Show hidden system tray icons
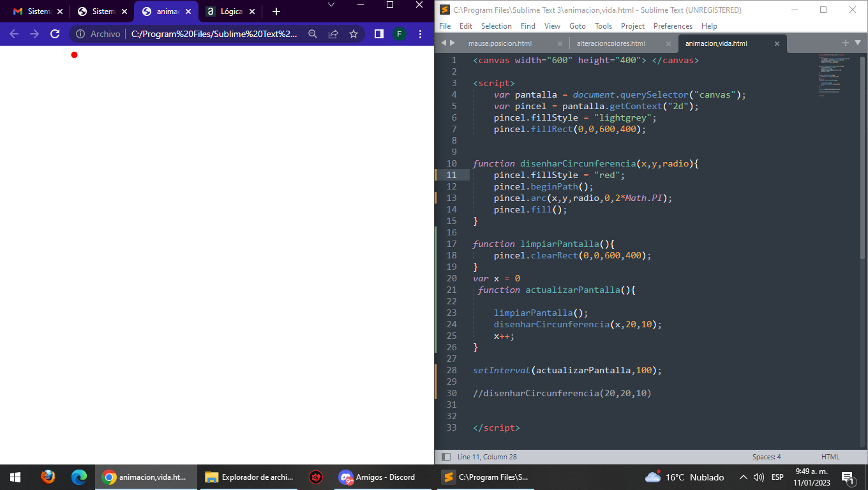Screen dimensions: 868x490 (x=743, y=477)
